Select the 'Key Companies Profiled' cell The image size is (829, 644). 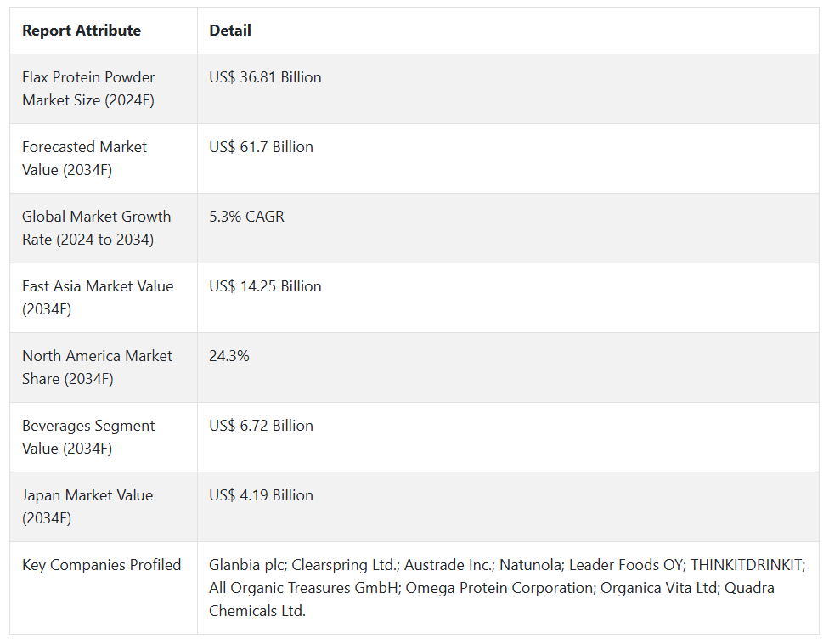click(x=101, y=565)
